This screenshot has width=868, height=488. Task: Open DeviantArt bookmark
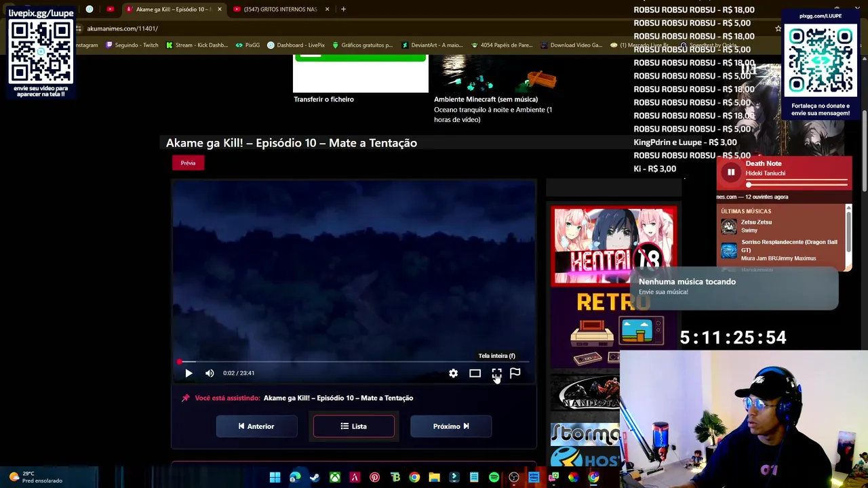click(432, 45)
